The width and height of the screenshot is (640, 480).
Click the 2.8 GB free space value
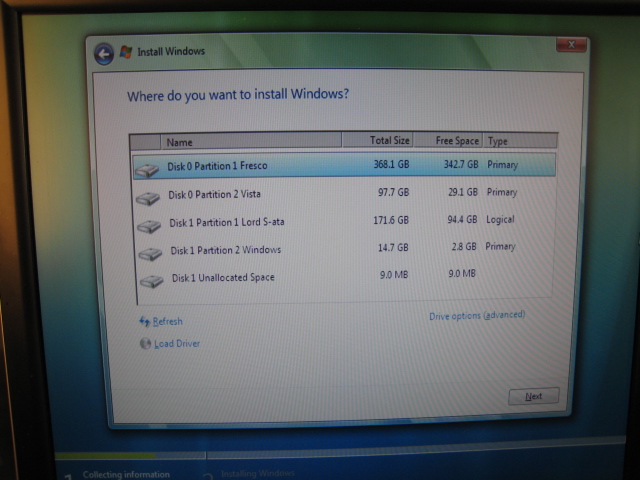464,247
